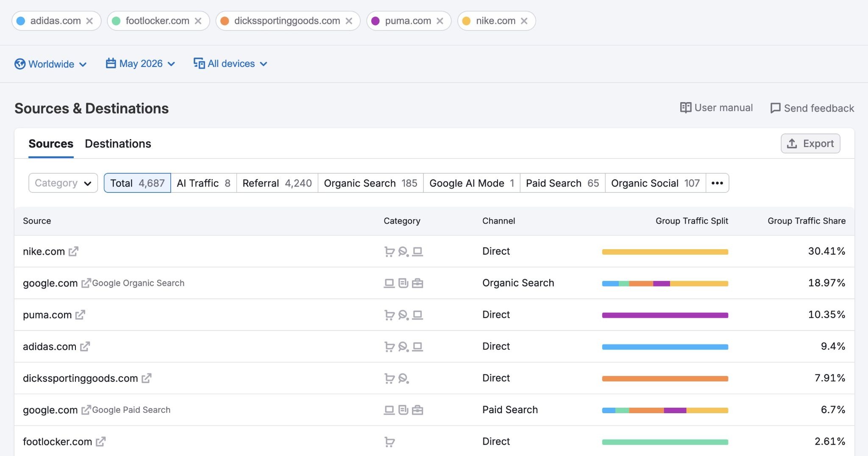Click Send feedback

812,108
